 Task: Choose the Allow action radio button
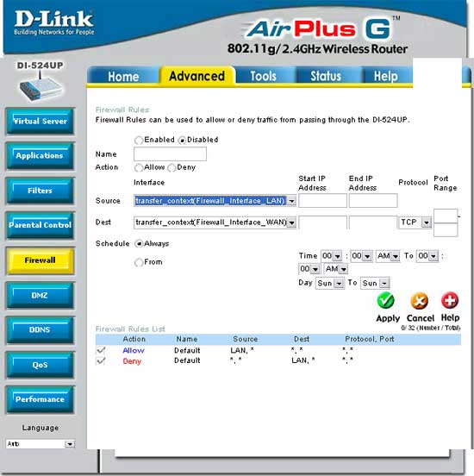pyautogui.click(x=139, y=167)
